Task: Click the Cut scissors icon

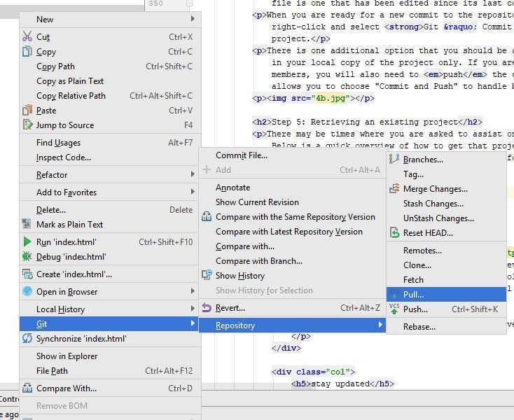Action: tap(27, 37)
